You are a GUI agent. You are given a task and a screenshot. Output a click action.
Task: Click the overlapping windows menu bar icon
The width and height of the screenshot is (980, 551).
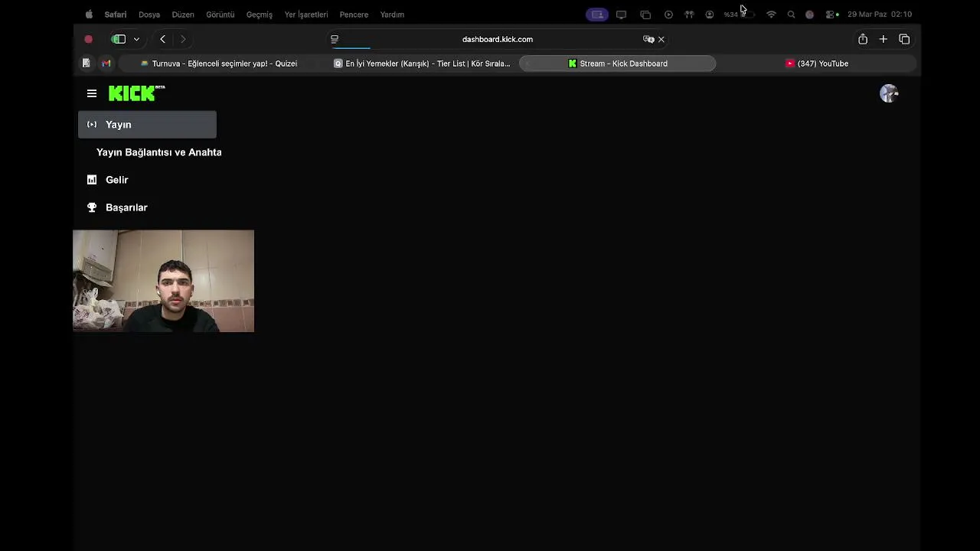[645, 15]
